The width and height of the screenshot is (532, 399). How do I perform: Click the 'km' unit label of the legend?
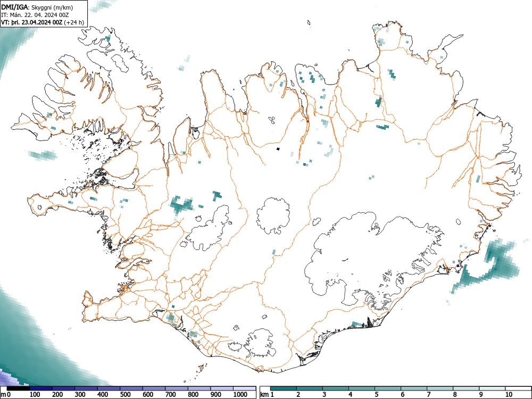click(x=264, y=395)
